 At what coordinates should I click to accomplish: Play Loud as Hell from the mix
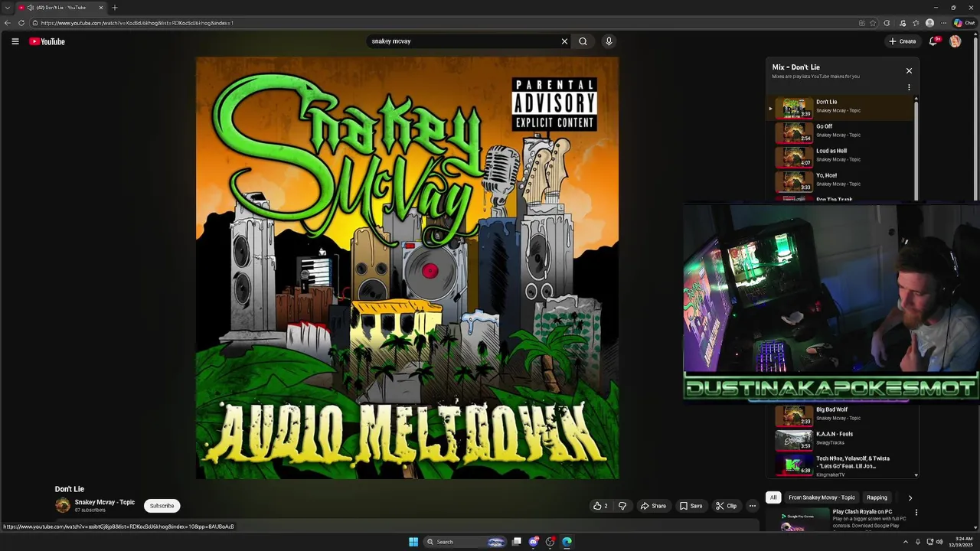pyautogui.click(x=841, y=156)
